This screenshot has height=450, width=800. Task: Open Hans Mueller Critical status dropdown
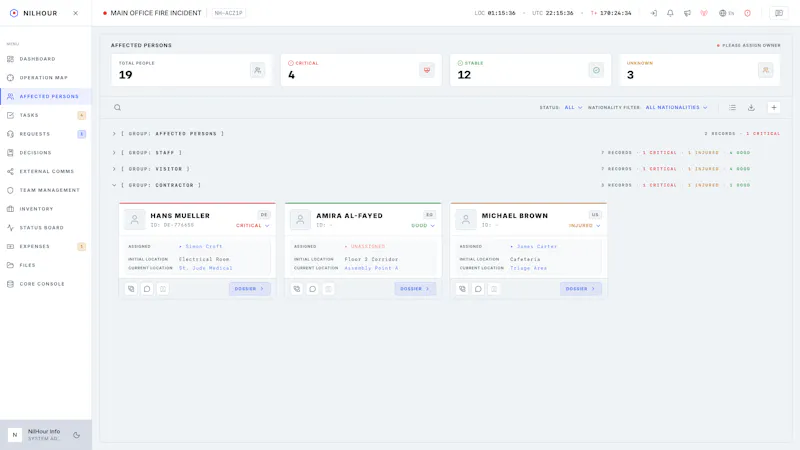click(x=253, y=226)
